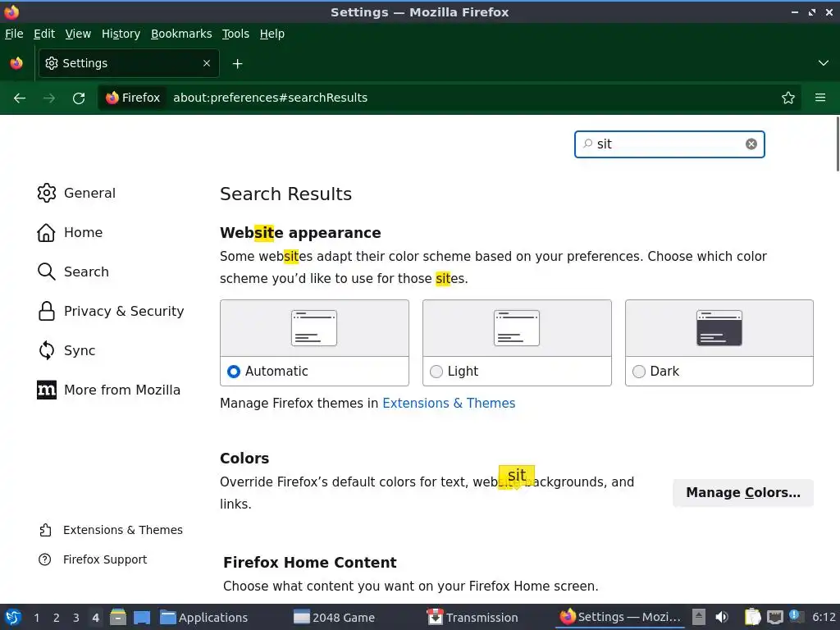Switch to Transmission in taskbar
Viewport: 840px width, 630px height.
tap(472, 618)
